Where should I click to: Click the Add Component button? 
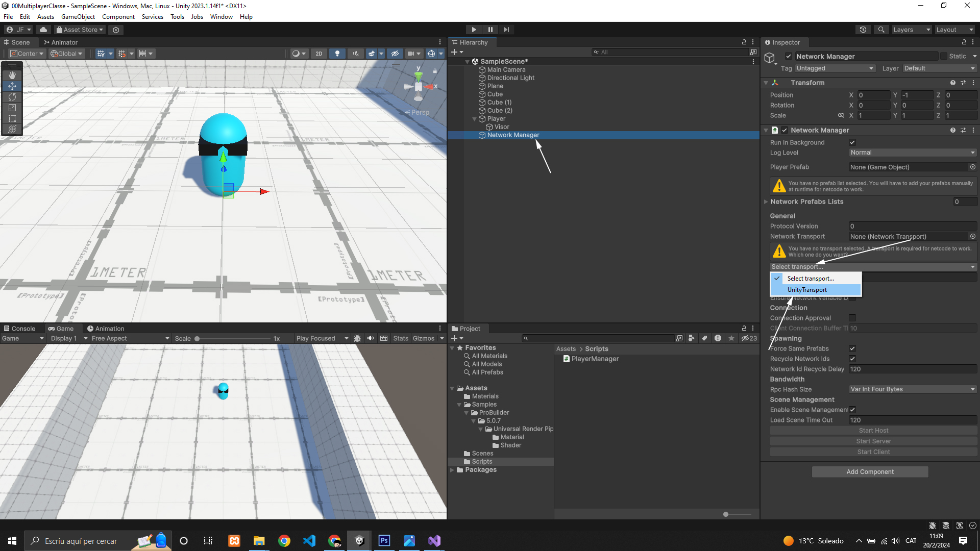coord(870,472)
